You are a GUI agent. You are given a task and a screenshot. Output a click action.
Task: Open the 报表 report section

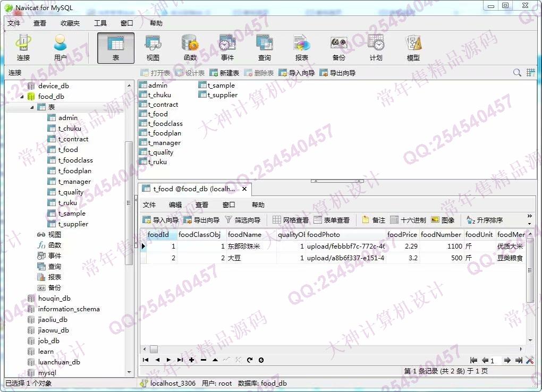(301, 48)
